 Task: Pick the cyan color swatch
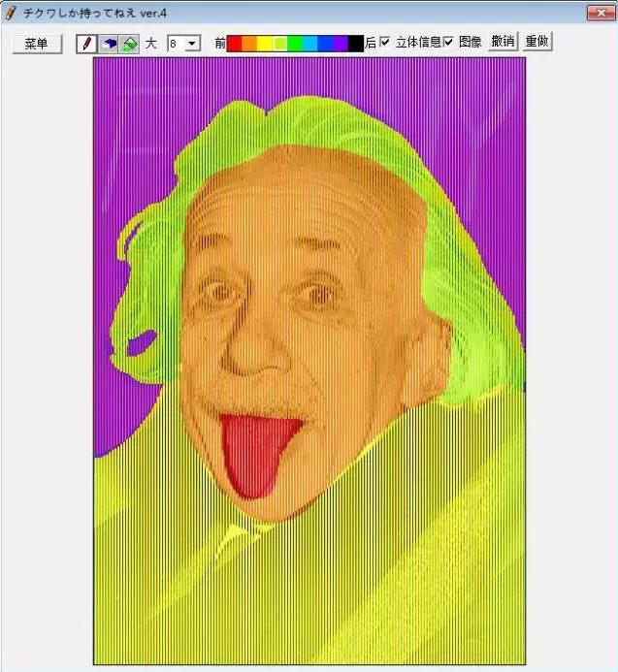point(310,43)
